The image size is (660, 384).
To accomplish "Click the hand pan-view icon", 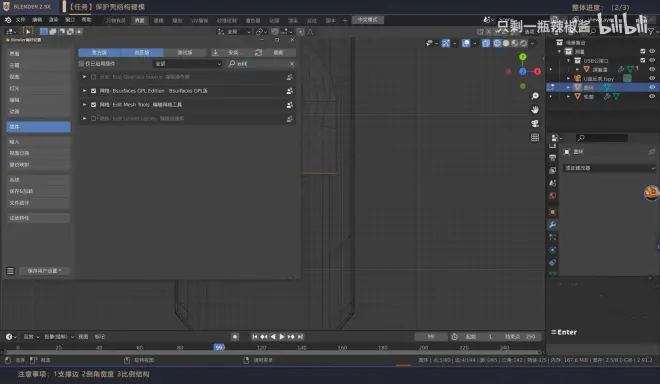I will point(535,110).
